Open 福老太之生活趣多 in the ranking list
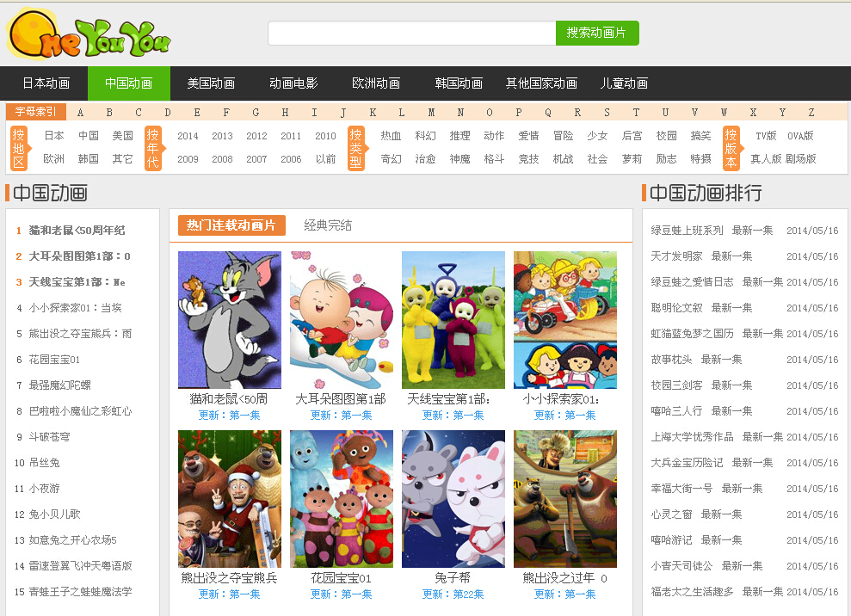Viewport: 851px width, 616px height. (693, 592)
